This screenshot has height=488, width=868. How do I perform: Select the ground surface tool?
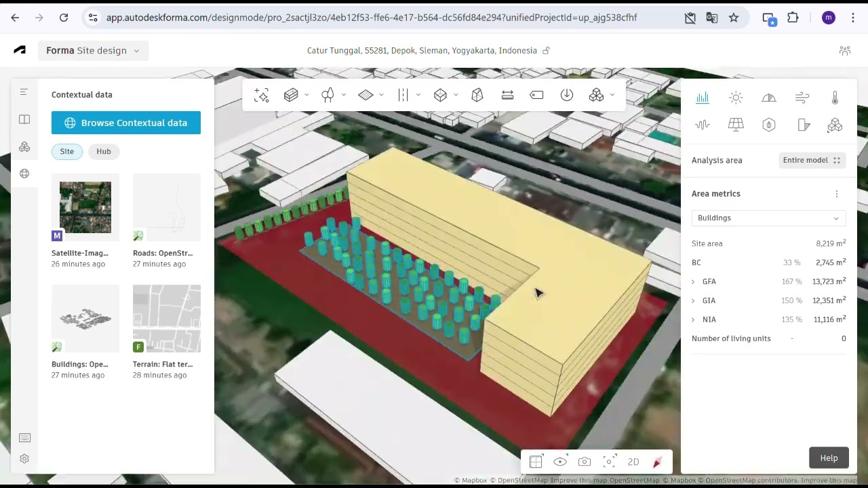[366, 96]
